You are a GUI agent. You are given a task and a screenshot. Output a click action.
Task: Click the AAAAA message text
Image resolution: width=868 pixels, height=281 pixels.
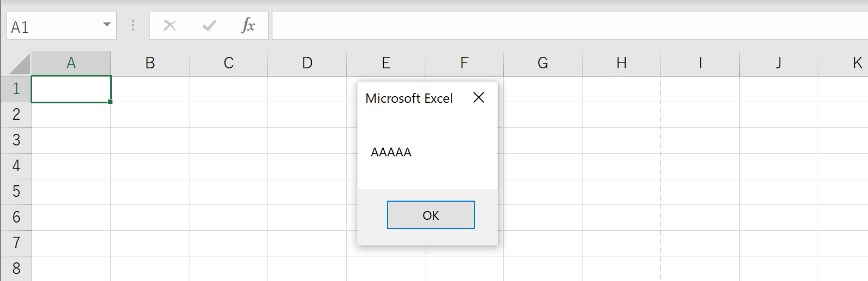pos(391,152)
